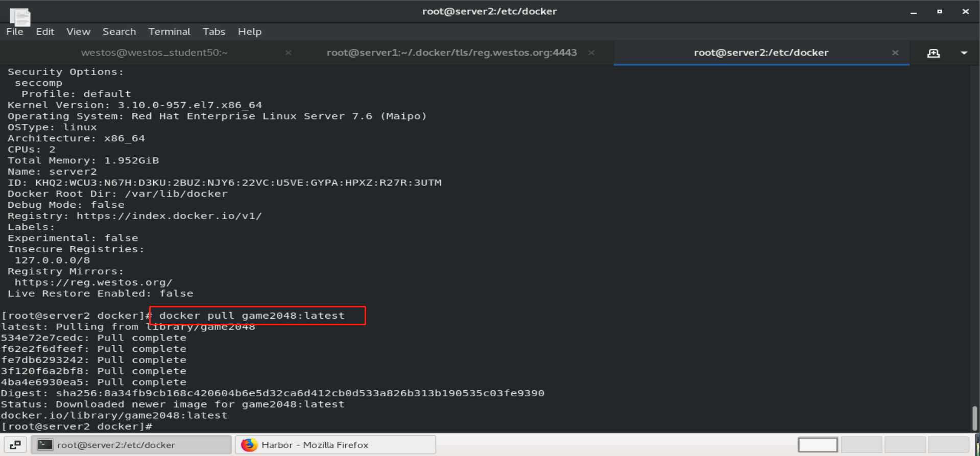Open Harbor - Mozilla Firefox taskbar button
980x456 pixels.
coord(336,445)
